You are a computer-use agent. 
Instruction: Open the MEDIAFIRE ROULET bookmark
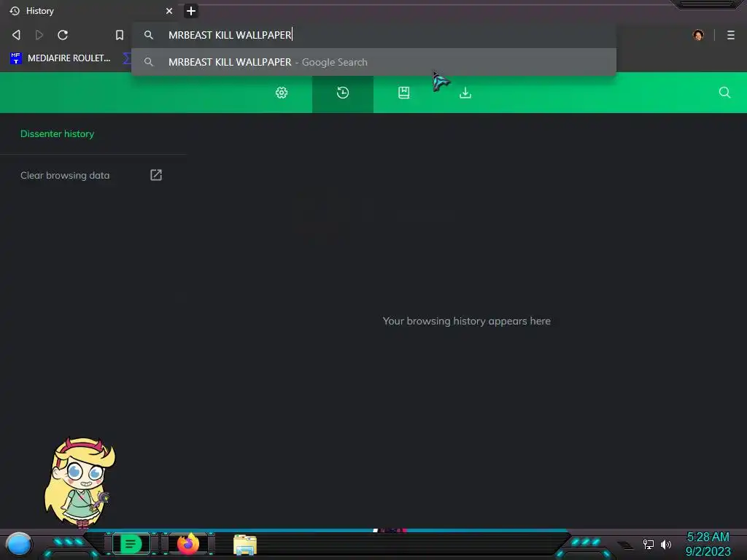(x=61, y=58)
